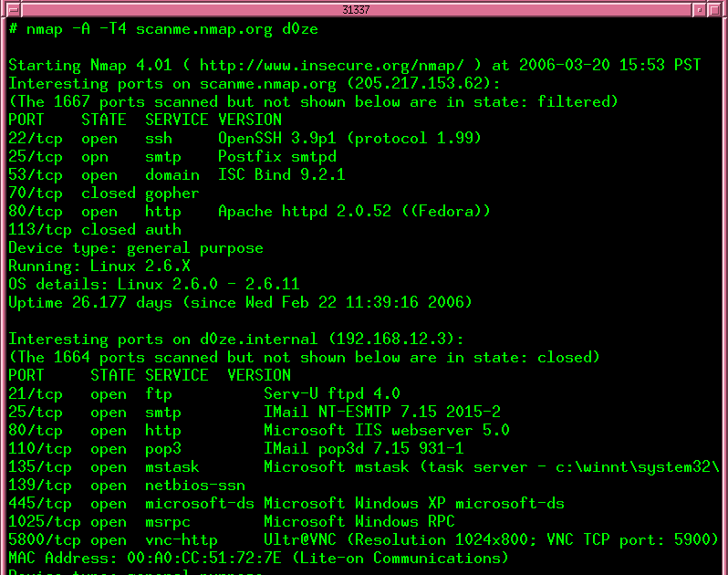The height and width of the screenshot is (575, 728).
Task: Open the window menu button in title bar
Action: click(x=14, y=9)
